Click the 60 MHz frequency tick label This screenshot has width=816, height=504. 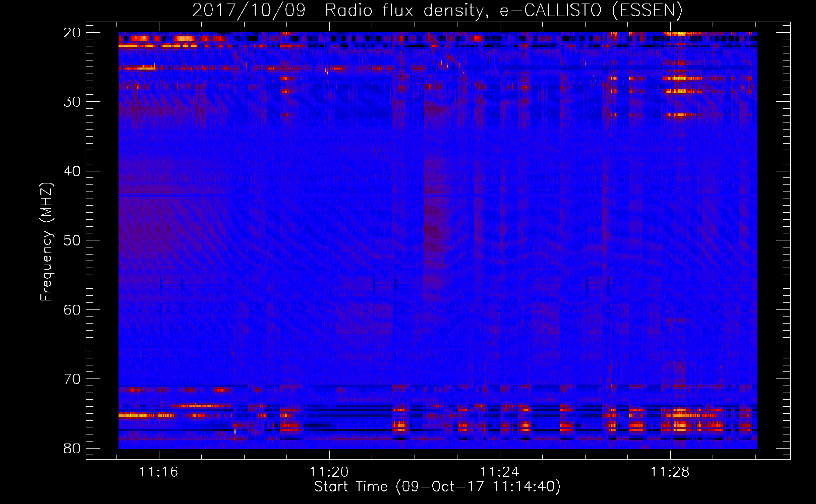[x=73, y=310]
